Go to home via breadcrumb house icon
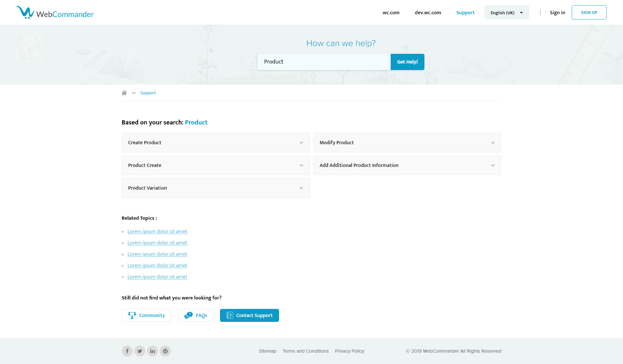The image size is (623, 364). coord(124,93)
